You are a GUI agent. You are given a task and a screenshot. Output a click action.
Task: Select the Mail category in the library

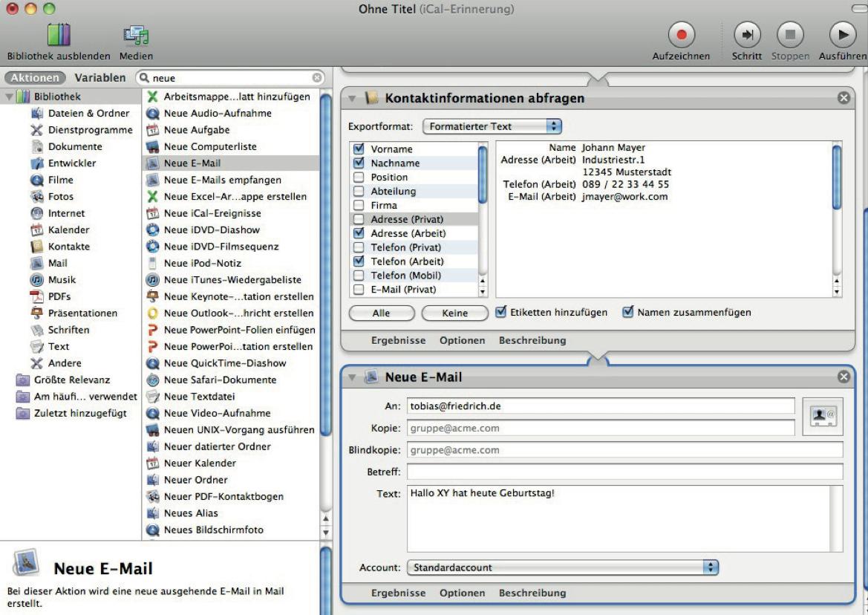58,263
